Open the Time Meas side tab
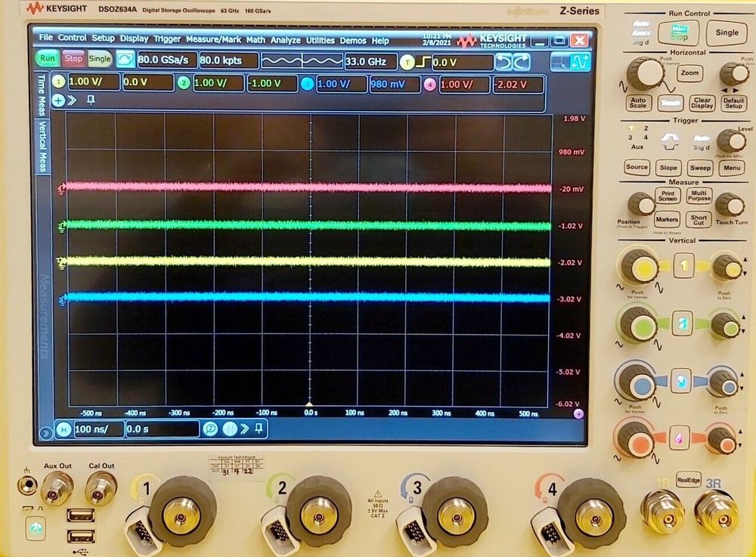The width and height of the screenshot is (756, 557). coord(42,95)
